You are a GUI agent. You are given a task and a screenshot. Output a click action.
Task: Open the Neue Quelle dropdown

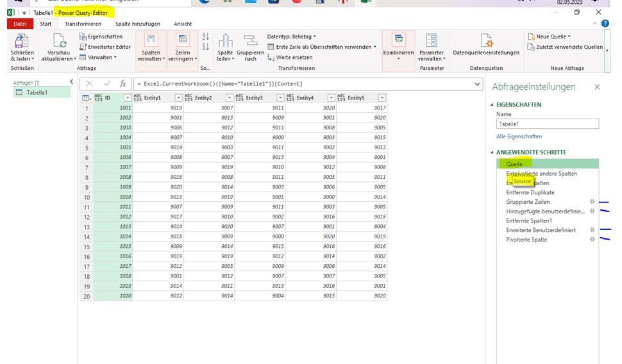click(x=550, y=37)
